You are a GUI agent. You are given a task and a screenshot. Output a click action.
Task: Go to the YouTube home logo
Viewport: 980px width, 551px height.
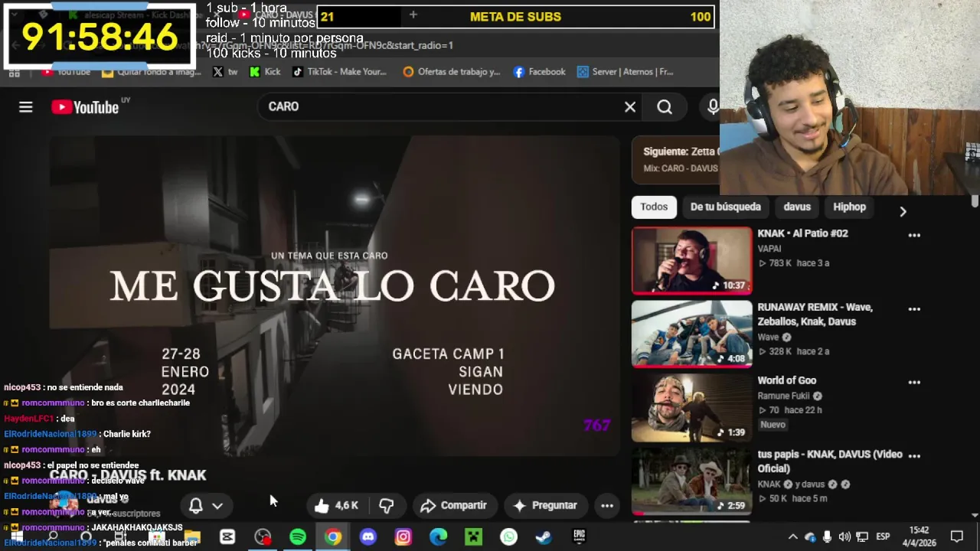85,107
